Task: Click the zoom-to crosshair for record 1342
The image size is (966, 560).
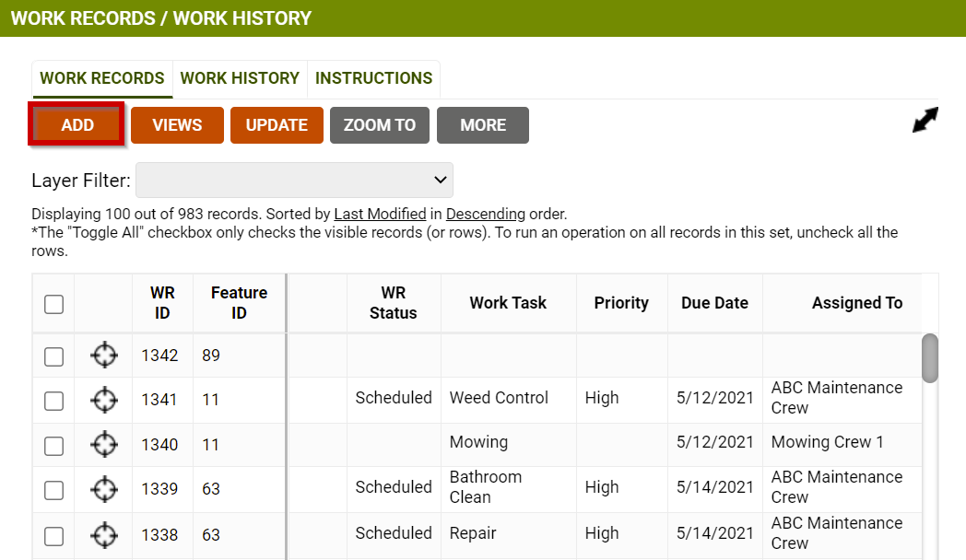Action: [103, 355]
